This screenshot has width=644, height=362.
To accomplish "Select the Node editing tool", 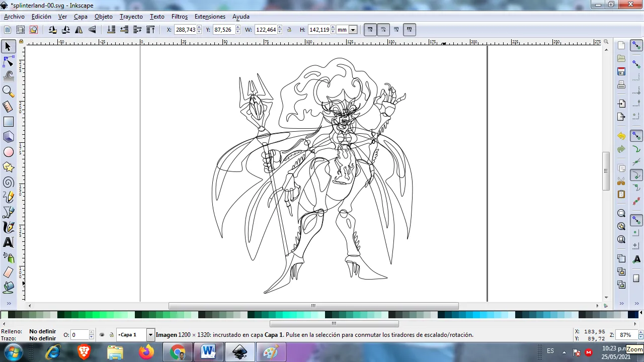I will (8, 62).
